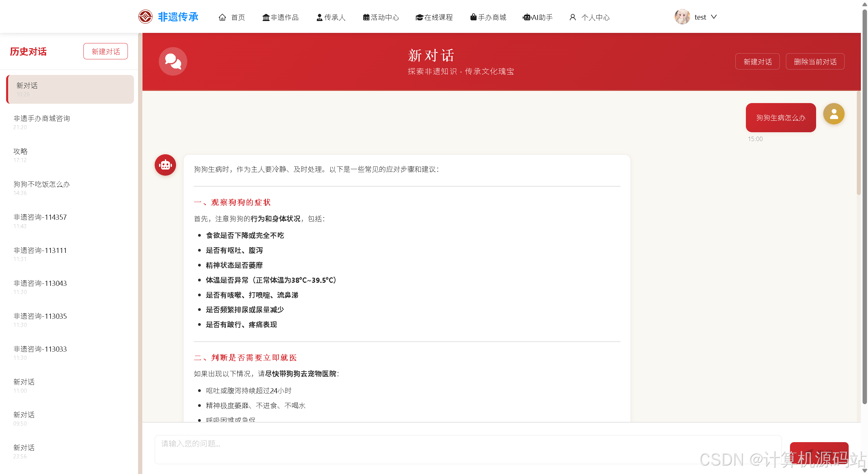Open the 首页 home menu item
868x474 pixels.
[x=232, y=17]
